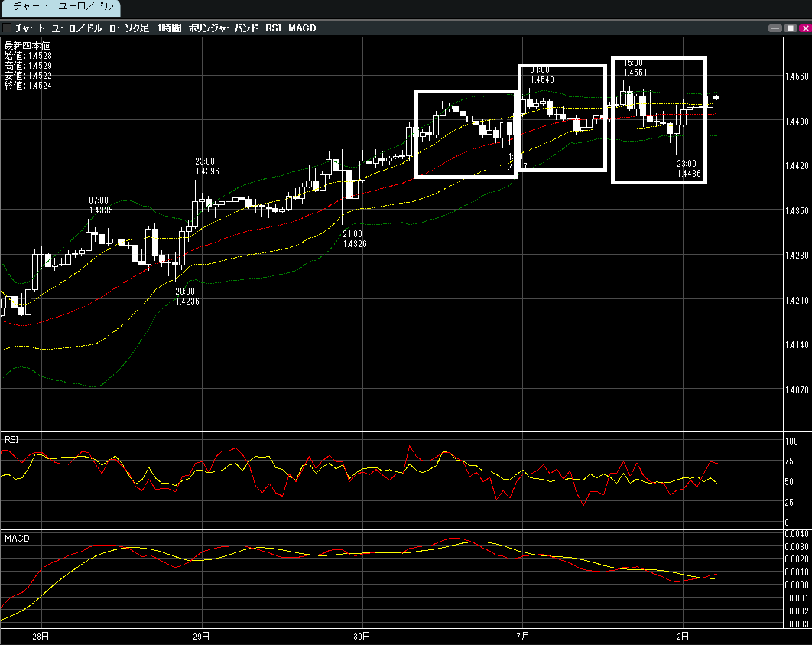Screen dimensions: 812x645
Task: Minimize the chart panel
Action: (775, 28)
